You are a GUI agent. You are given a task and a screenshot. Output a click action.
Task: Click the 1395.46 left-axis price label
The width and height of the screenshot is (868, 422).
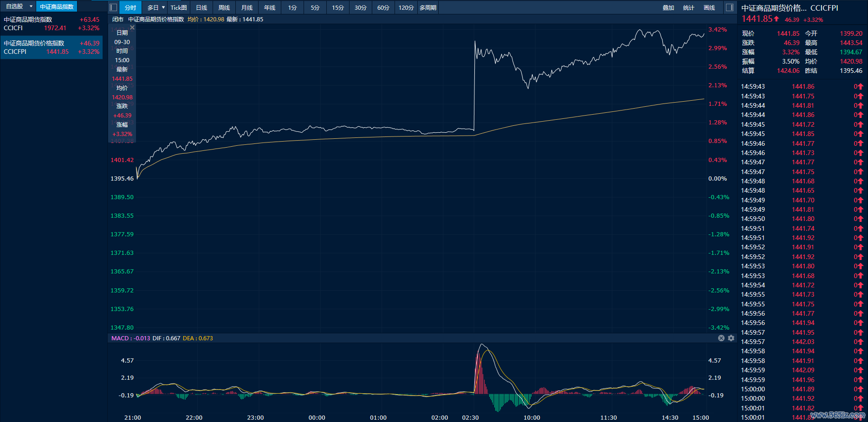point(122,178)
